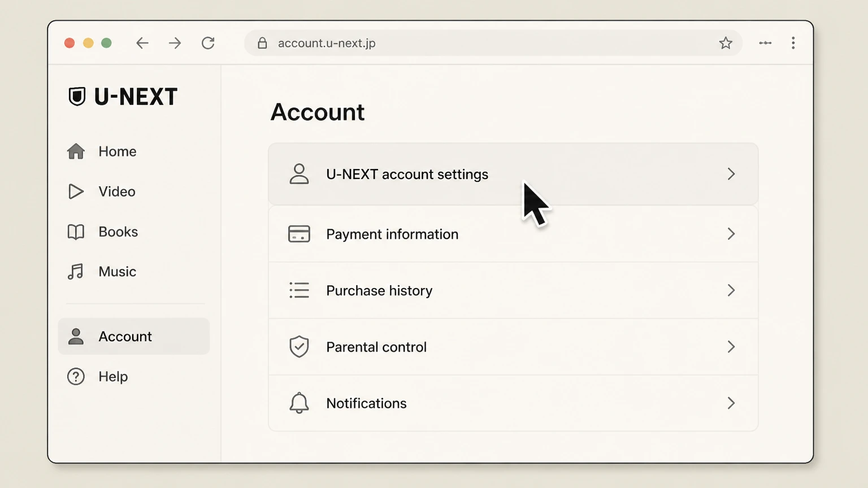This screenshot has height=488, width=868.
Task: Open Parental control
Action: pos(513,347)
